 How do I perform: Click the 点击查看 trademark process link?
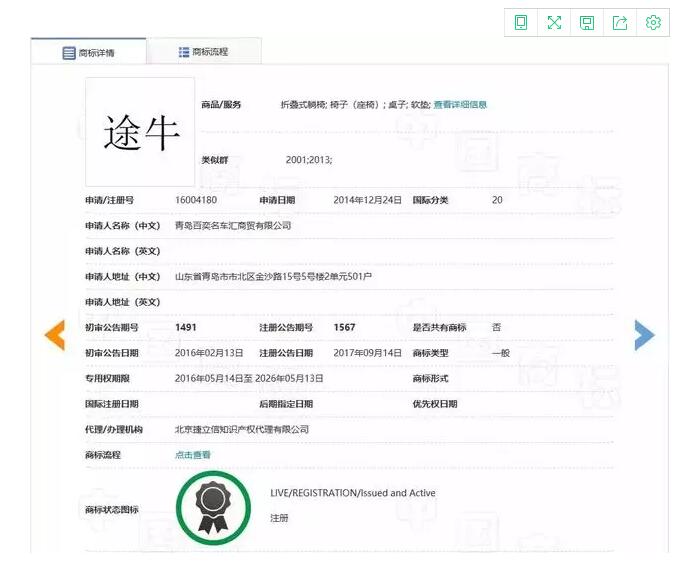tap(192, 455)
